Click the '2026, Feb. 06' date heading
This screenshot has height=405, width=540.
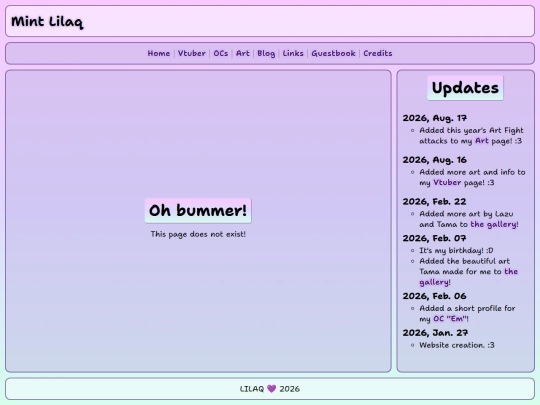(434, 296)
